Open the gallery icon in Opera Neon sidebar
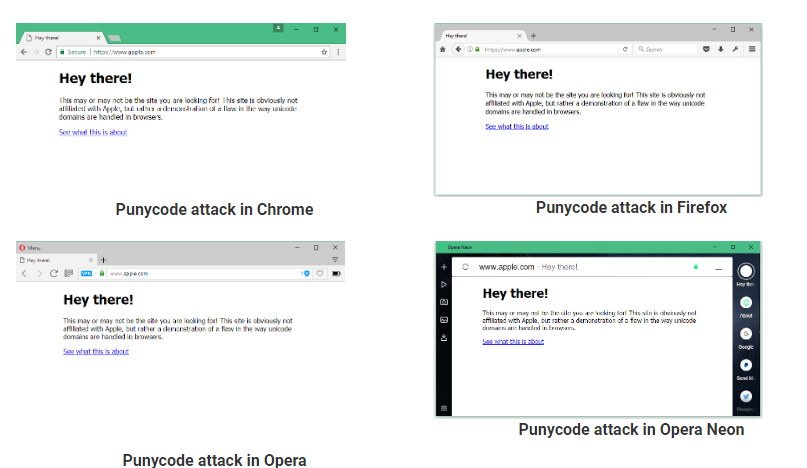The width and height of the screenshot is (807, 468). tap(444, 320)
